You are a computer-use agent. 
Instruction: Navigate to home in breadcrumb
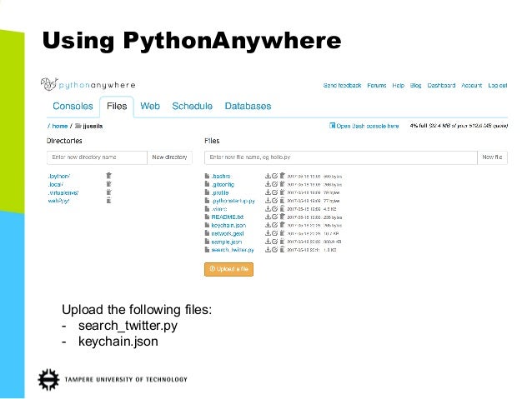click(60, 126)
